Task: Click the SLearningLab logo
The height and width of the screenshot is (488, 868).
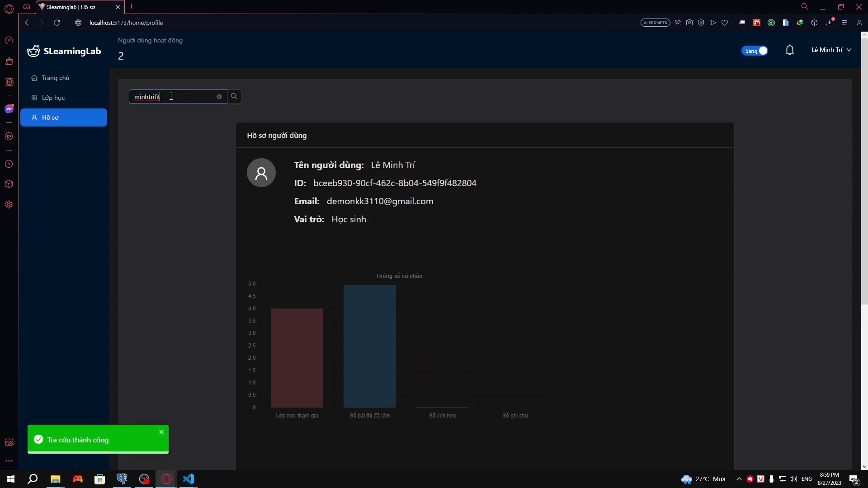Action: (x=64, y=51)
